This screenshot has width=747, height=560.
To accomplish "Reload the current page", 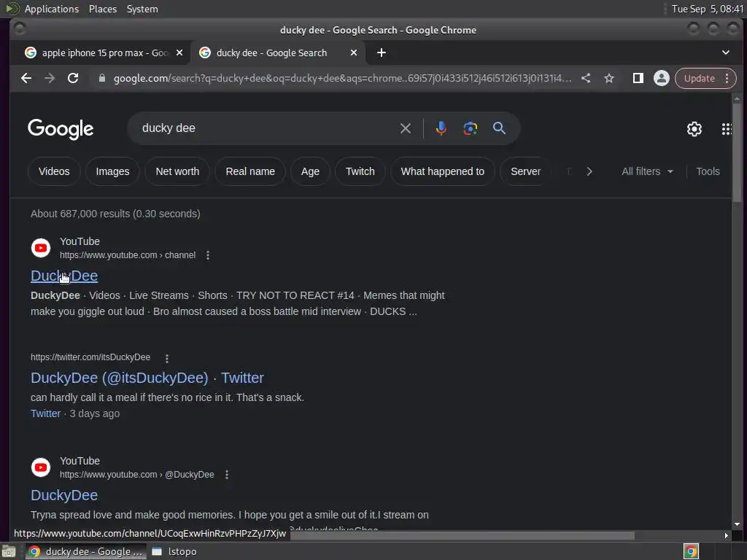I will click(73, 78).
